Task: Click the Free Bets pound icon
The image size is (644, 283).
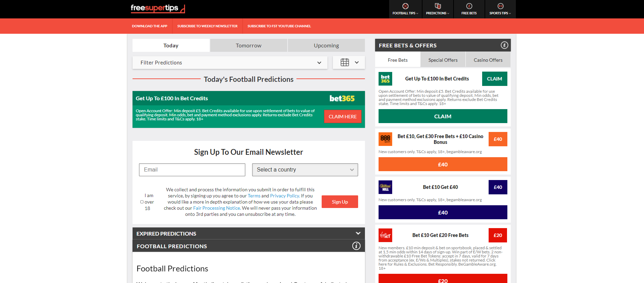Action: click(469, 6)
